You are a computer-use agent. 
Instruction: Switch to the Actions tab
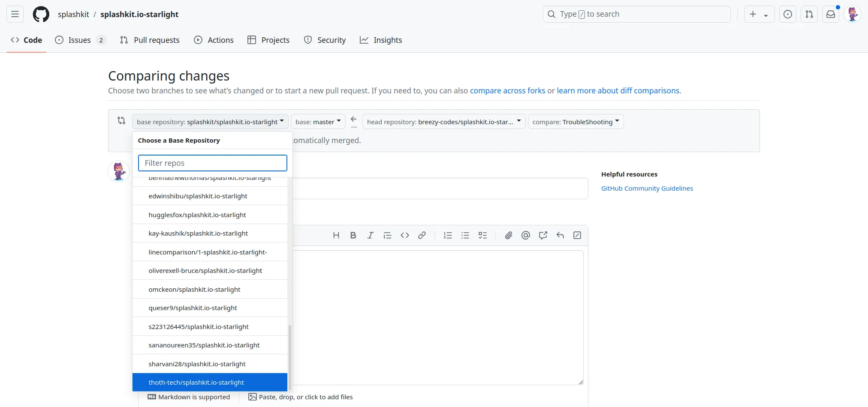(214, 40)
